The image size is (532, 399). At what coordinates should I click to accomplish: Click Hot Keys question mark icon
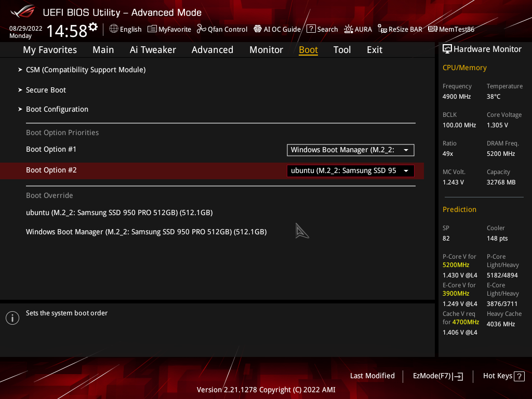pyautogui.click(x=519, y=376)
